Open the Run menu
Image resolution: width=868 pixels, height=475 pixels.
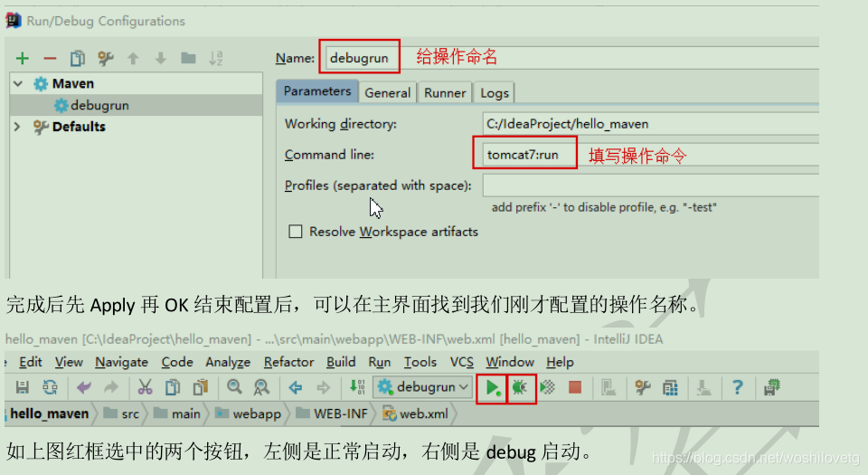click(x=380, y=362)
